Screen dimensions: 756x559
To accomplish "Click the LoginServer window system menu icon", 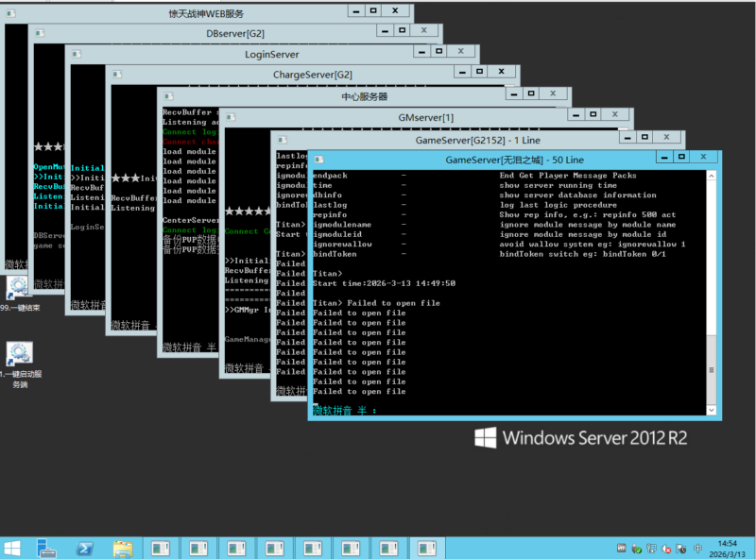I will tap(77, 54).
